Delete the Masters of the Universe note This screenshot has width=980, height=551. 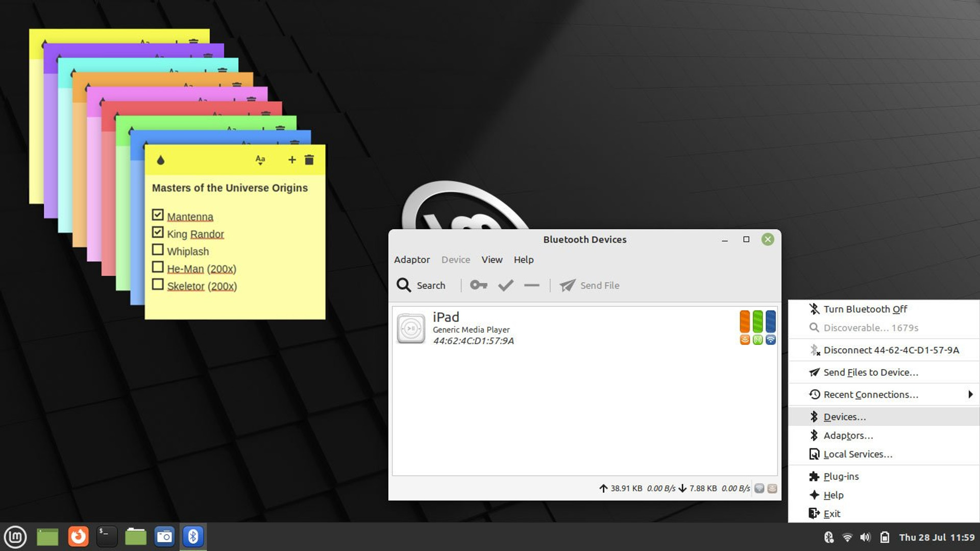[309, 160]
